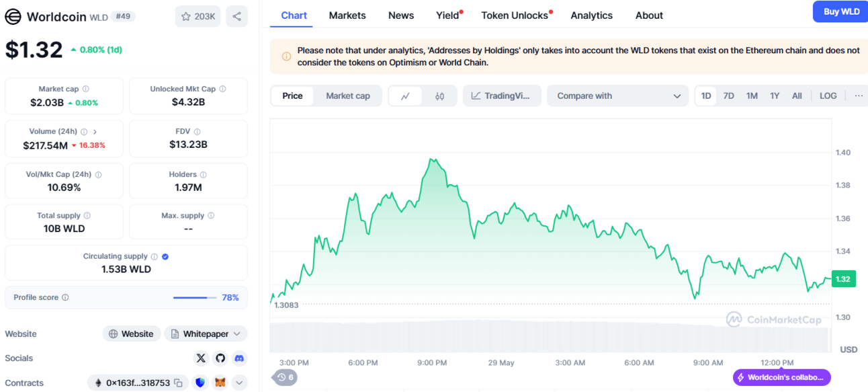Open Worldcoin's Discord server
This screenshot has height=392, width=868.
pyautogui.click(x=240, y=358)
